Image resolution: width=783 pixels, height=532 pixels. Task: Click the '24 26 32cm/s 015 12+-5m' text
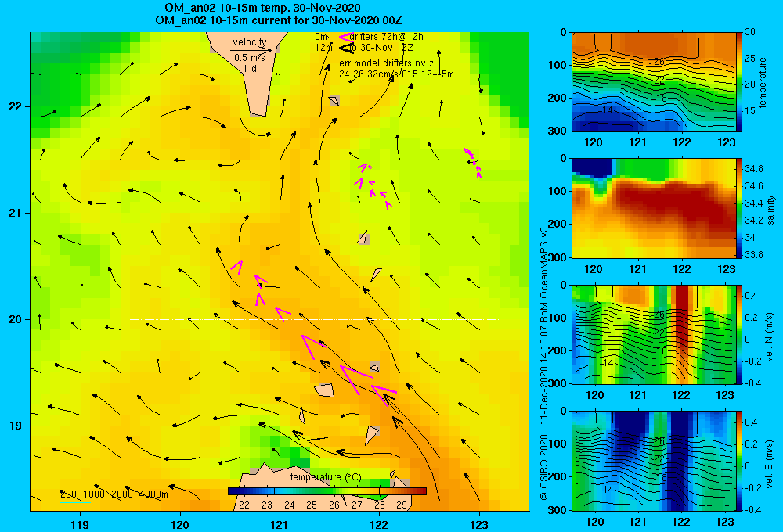[396, 74]
